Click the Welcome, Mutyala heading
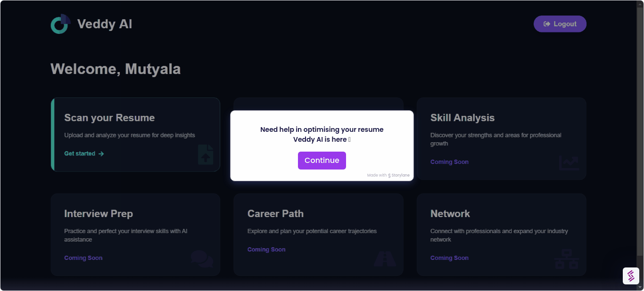 click(116, 69)
